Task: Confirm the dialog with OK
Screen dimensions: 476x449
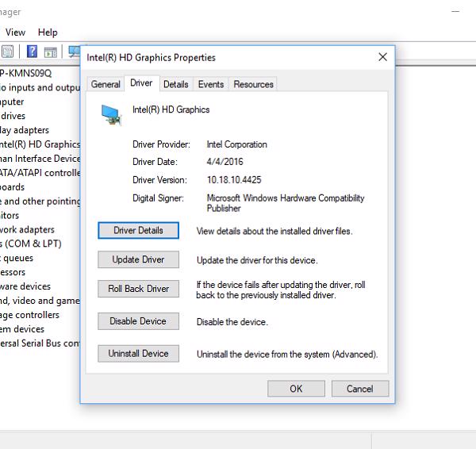Action: [x=296, y=389]
